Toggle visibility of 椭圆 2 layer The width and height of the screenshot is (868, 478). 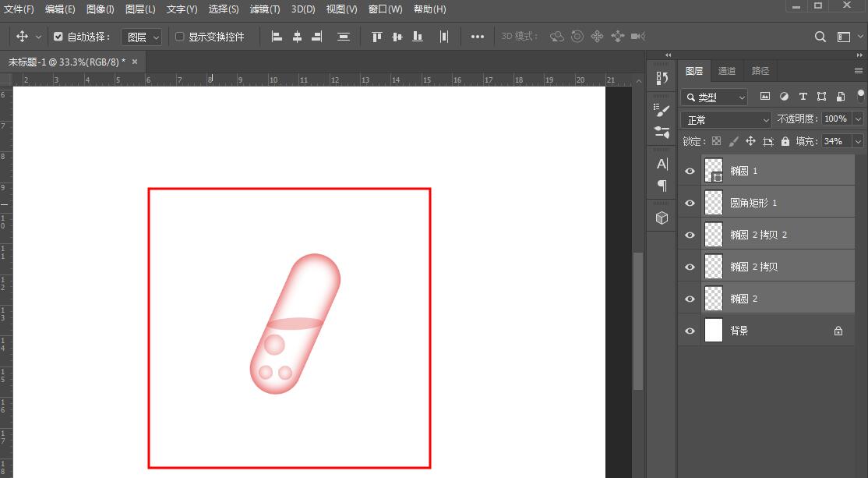coord(689,298)
